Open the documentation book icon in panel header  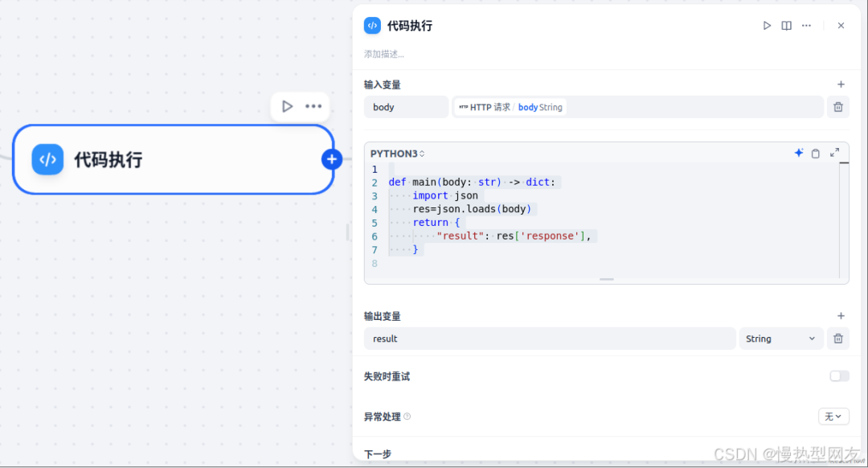pos(786,25)
